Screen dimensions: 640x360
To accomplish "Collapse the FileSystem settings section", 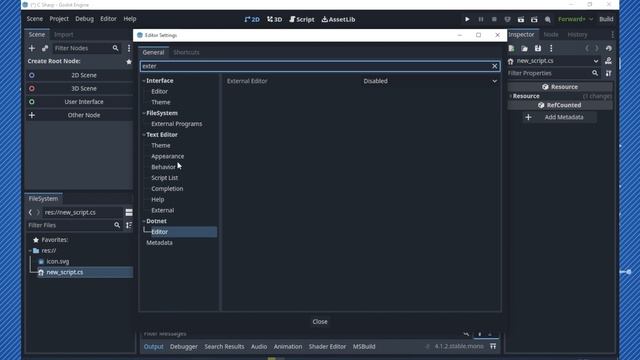I will click(144, 113).
